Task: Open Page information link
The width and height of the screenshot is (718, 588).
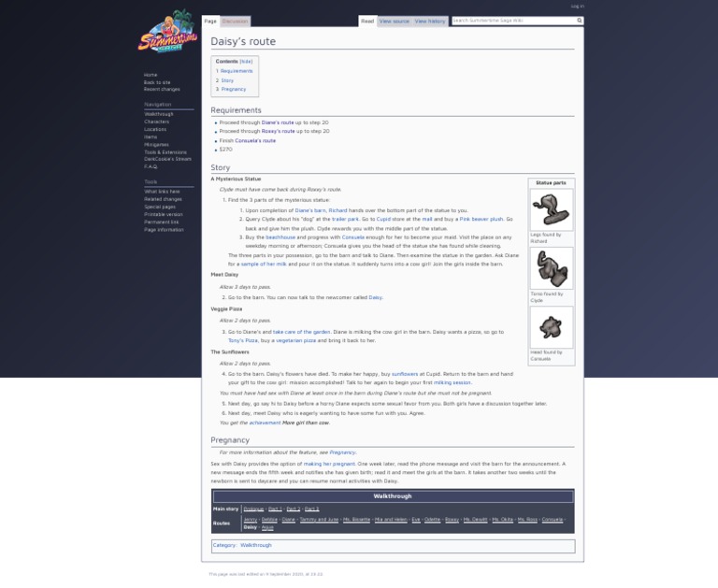Action: (x=164, y=230)
